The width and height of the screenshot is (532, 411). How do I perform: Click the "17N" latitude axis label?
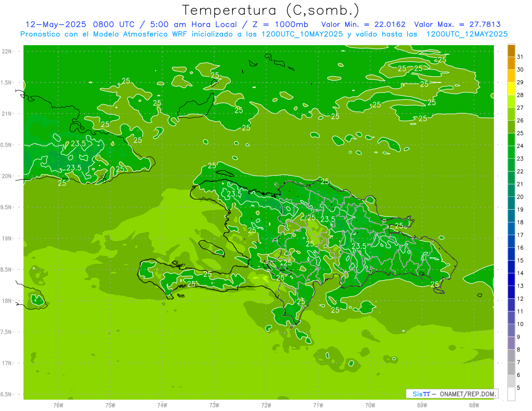tap(7, 363)
